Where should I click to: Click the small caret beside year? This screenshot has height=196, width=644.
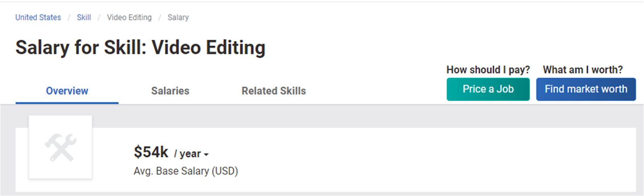point(206,154)
